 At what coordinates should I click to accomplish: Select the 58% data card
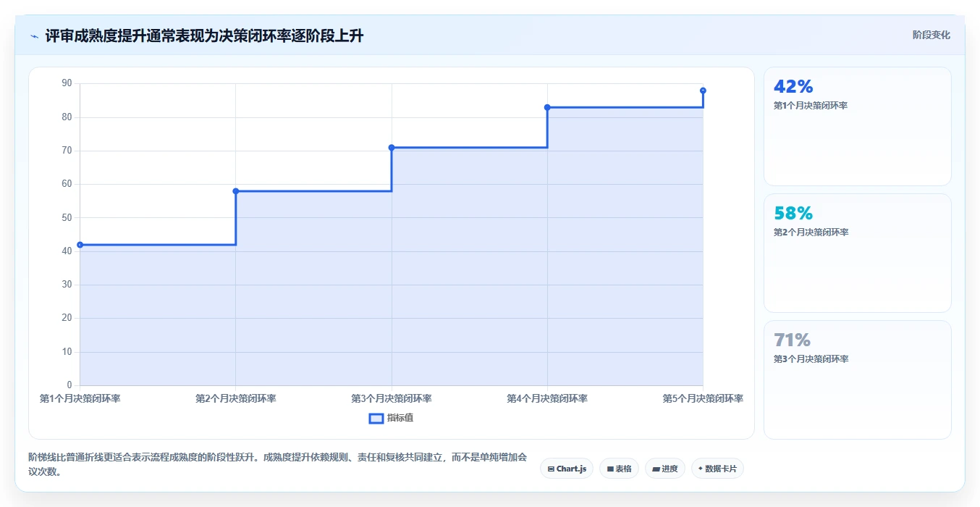coord(858,253)
